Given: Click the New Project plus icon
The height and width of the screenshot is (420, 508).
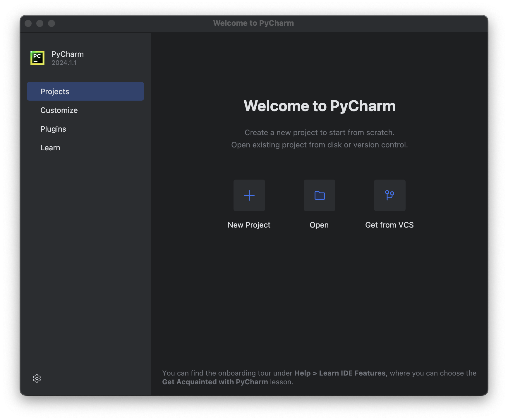Looking at the screenshot, I should point(249,195).
